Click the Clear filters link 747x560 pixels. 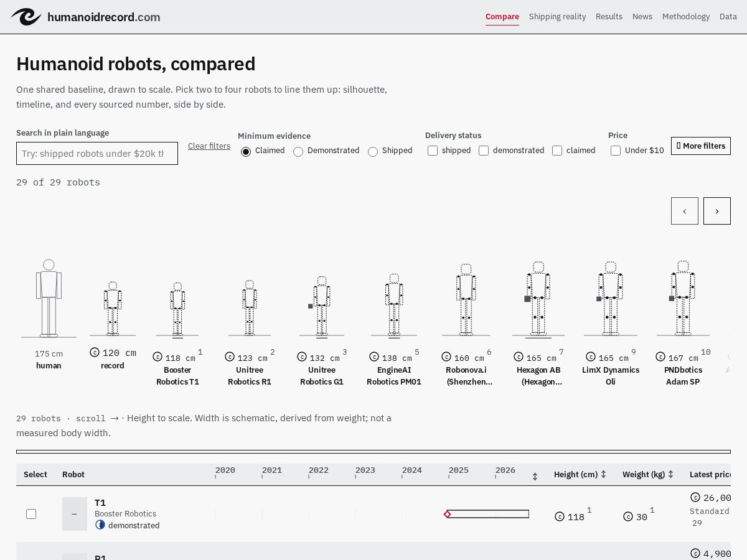pyautogui.click(x=209, y=146)
